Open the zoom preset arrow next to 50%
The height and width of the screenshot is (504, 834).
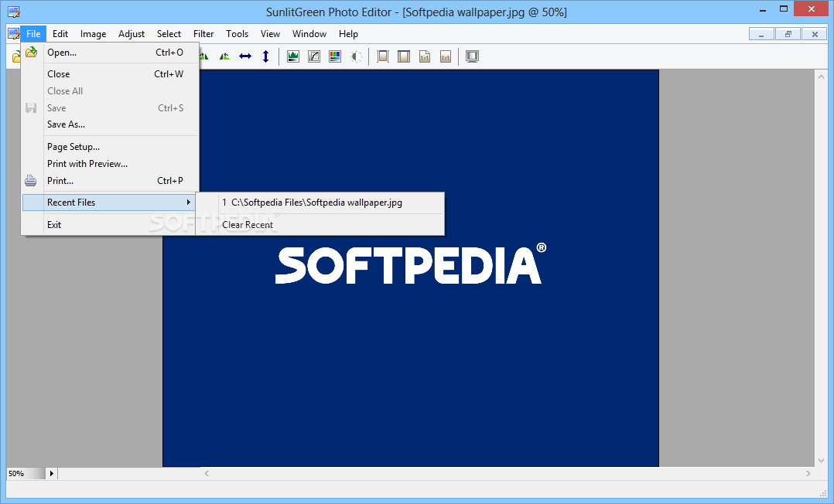pos(52,473)
